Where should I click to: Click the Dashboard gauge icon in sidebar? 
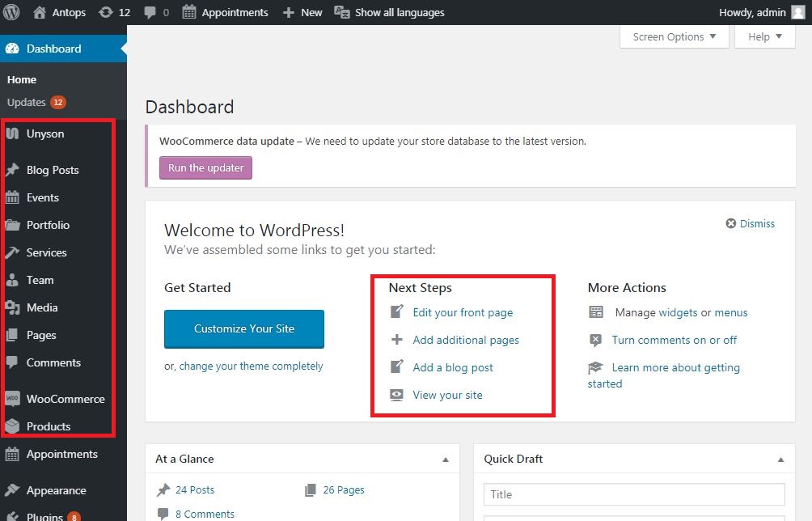coord(12,49)
